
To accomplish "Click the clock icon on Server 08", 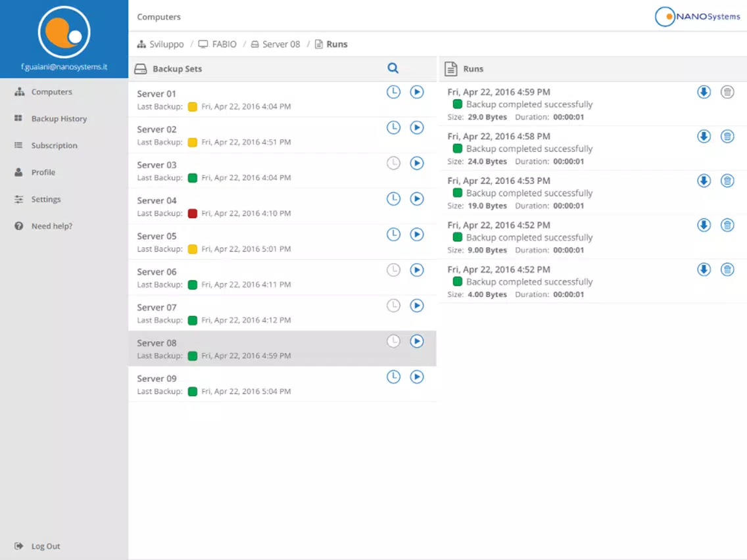I will click(393, 341).
